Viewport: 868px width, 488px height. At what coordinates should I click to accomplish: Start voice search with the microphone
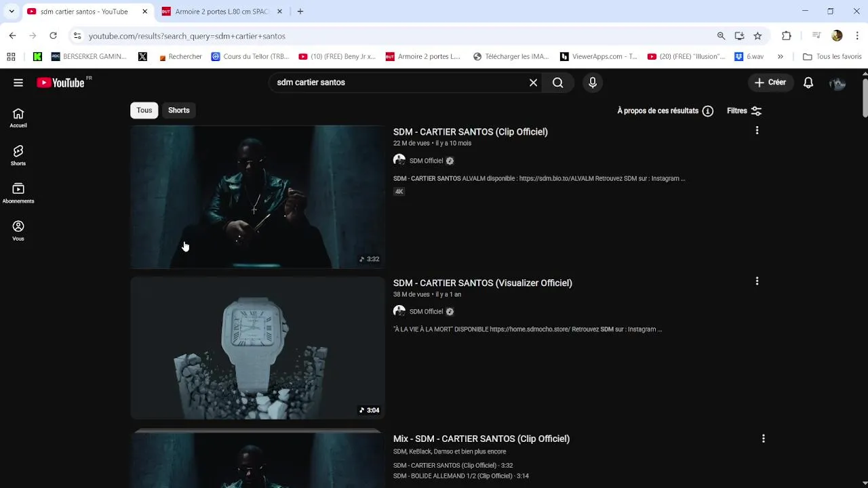pos(593,83)
